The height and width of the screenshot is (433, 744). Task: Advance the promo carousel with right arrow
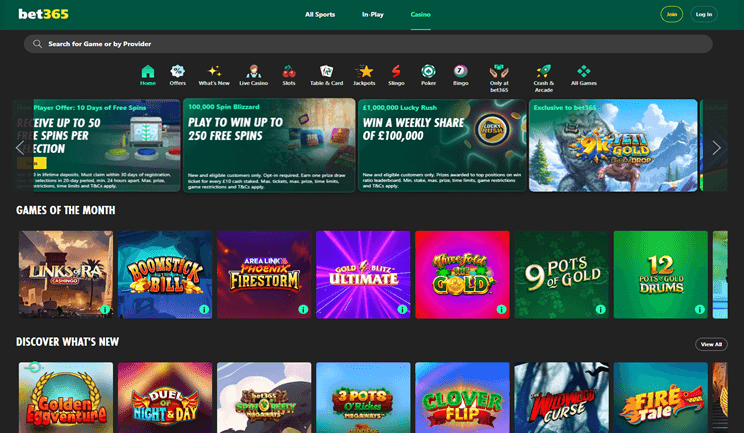tap(716, 147)
